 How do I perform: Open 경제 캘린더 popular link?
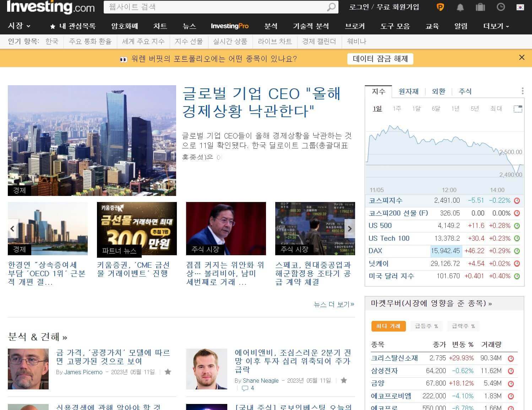tap(319, 42)
